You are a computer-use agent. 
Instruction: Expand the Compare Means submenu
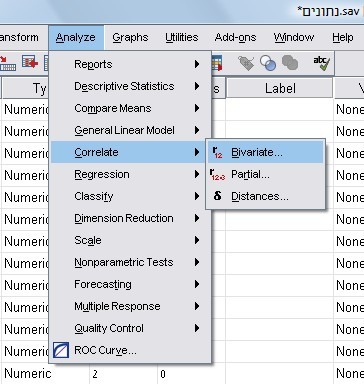pos(131,108)
